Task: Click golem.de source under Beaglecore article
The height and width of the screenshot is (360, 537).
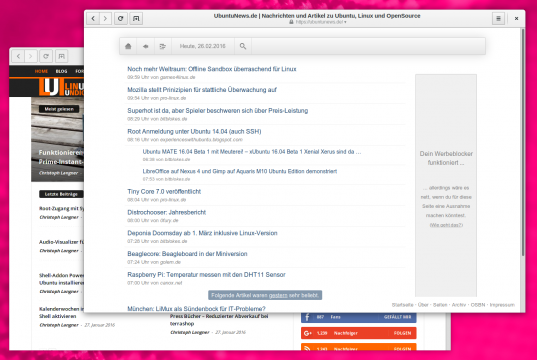Action: click(170, 262)
